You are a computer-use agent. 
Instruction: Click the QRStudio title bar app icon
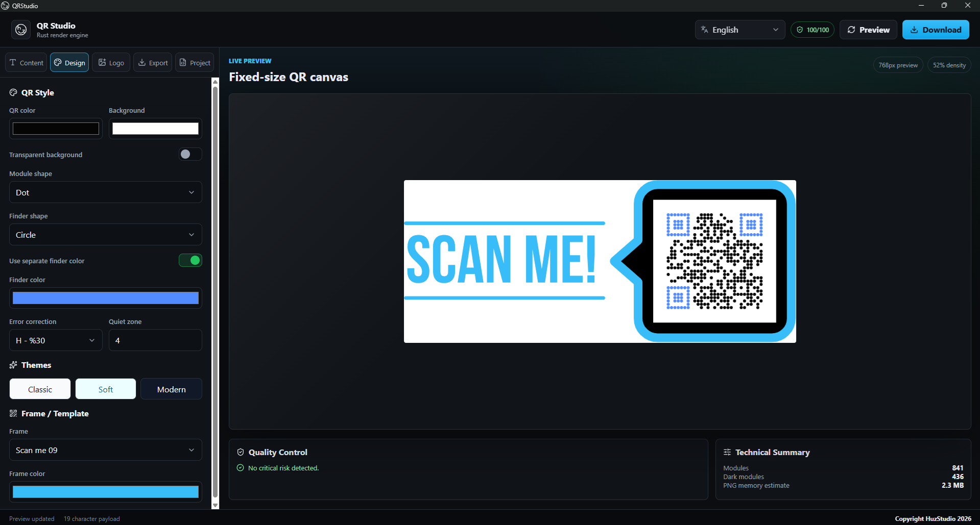click(x=5, y=6)
